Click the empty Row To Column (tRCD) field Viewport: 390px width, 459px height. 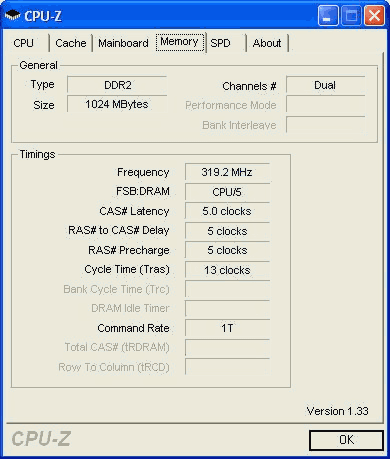pos(227,367)
